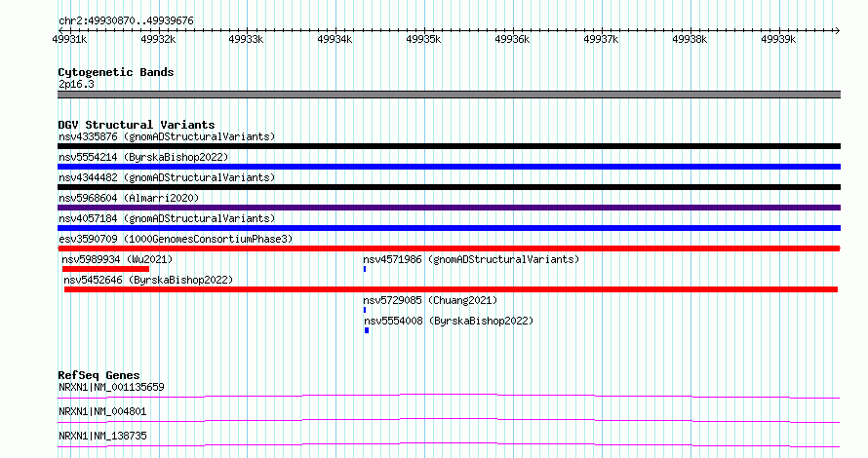Open variant nsv5968604 (Almarri2020) label

point(129,198)
